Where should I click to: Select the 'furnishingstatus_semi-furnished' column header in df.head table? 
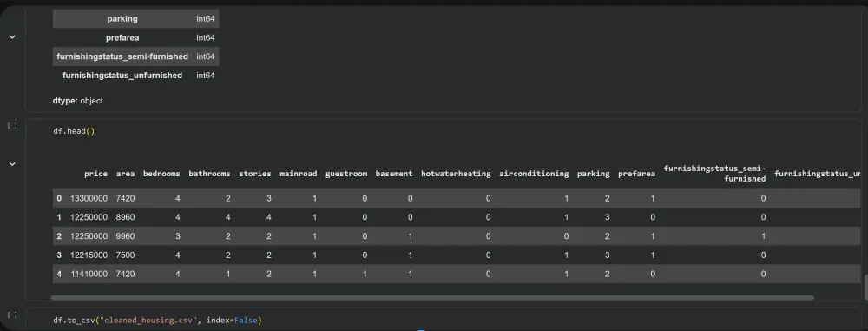714,174
